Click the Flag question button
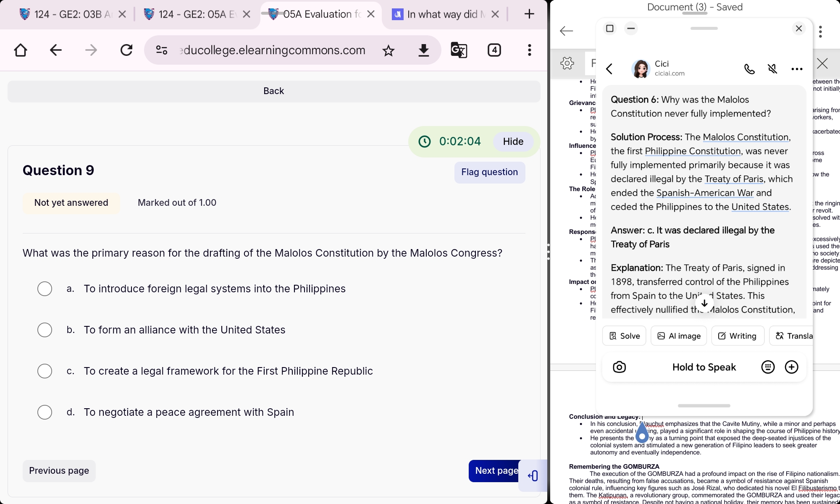840x504 pixels. pos(490,172)
